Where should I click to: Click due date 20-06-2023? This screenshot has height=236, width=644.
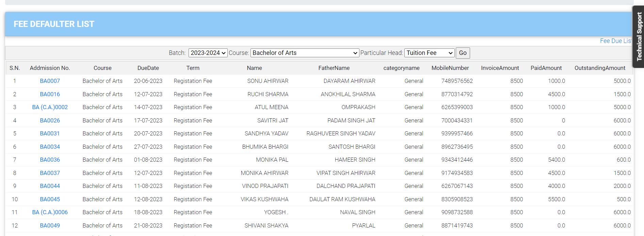tap(148, 81)
